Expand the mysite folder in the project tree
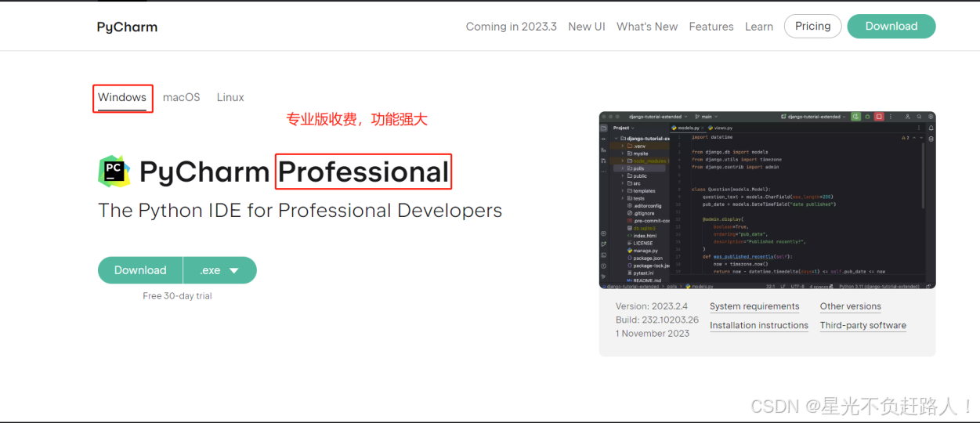This screenshot has height=423, width=980. (x=622, y=154)
